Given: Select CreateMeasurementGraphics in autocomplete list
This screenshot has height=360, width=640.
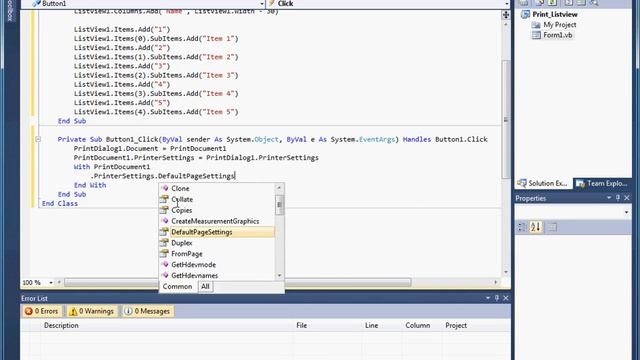Looking at the screenshot, I should (x=216, y=221).
